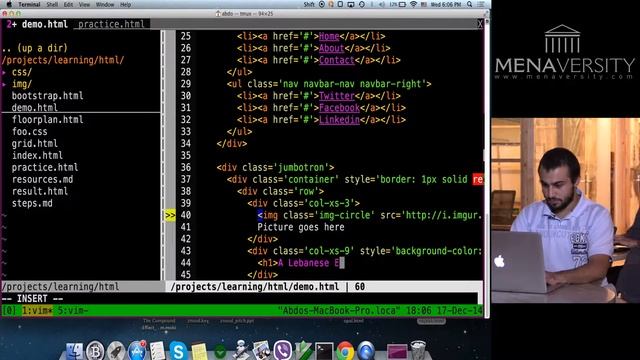Select steps.md in file tree

tap(32, 203)
